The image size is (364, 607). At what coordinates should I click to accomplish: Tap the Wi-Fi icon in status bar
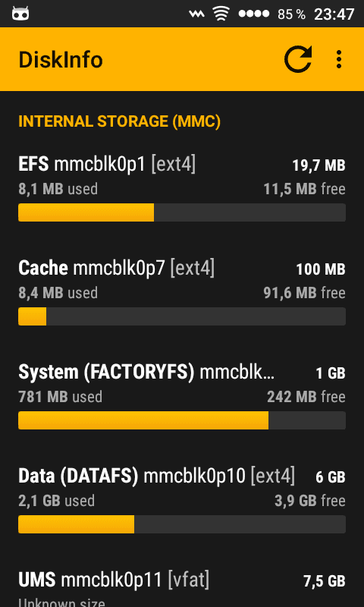(x=220, y=14)
